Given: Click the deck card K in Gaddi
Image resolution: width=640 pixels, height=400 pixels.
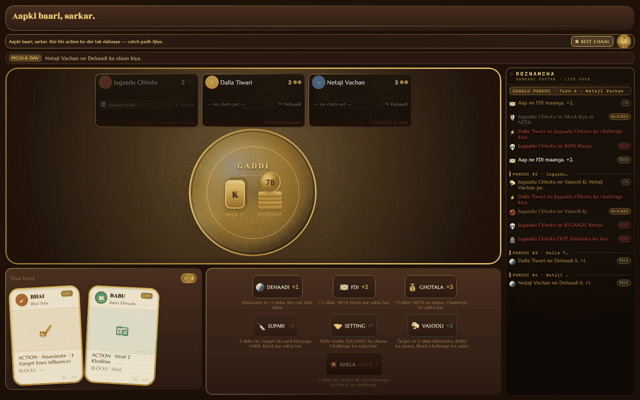Looking at the screenshot, I should (235, 194).
